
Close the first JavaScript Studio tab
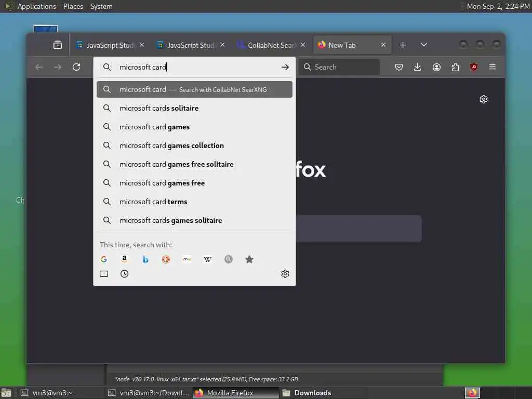tap(142, 45)
